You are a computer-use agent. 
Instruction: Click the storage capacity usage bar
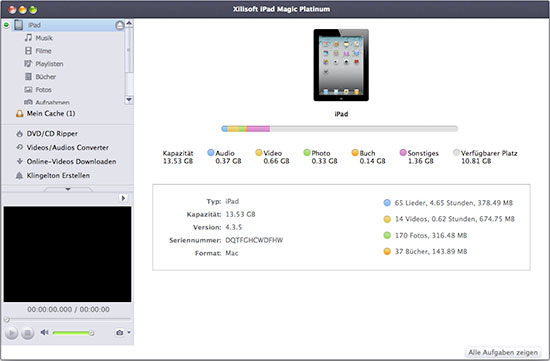[x=339, y=129]
